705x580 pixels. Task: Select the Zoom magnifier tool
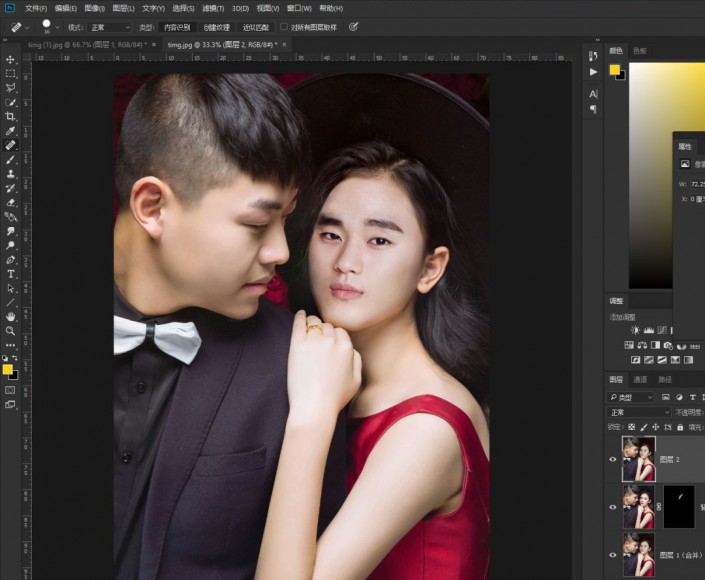11,330
